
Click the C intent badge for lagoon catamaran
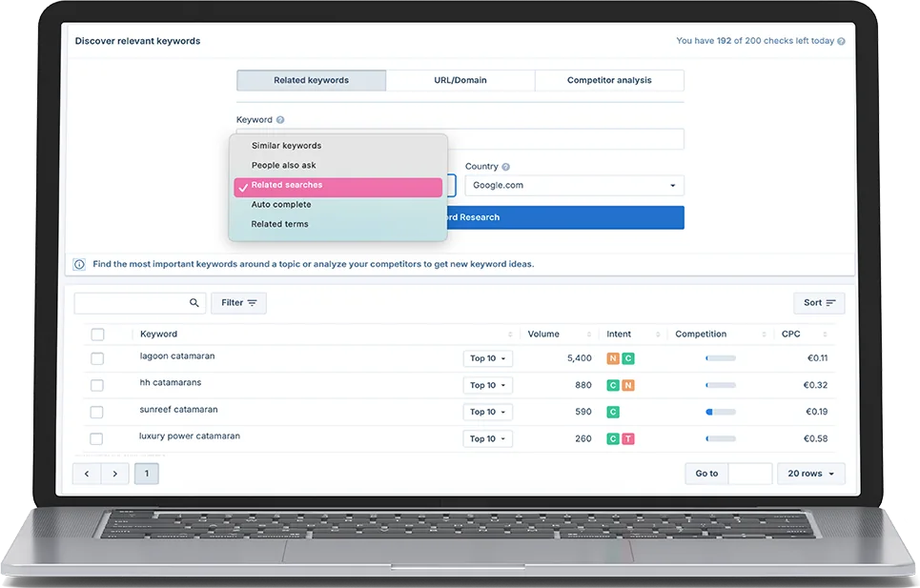[x=628, y=358]
